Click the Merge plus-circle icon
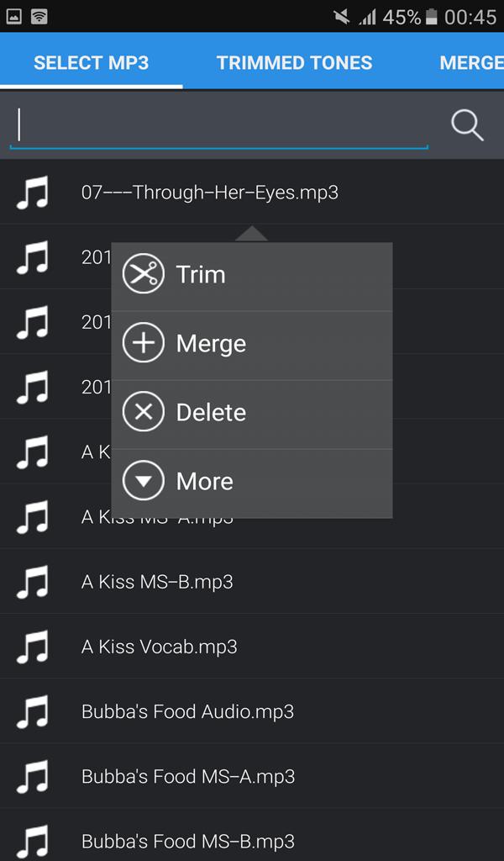The height and width of the screenshot is (861, 504). 144,343
